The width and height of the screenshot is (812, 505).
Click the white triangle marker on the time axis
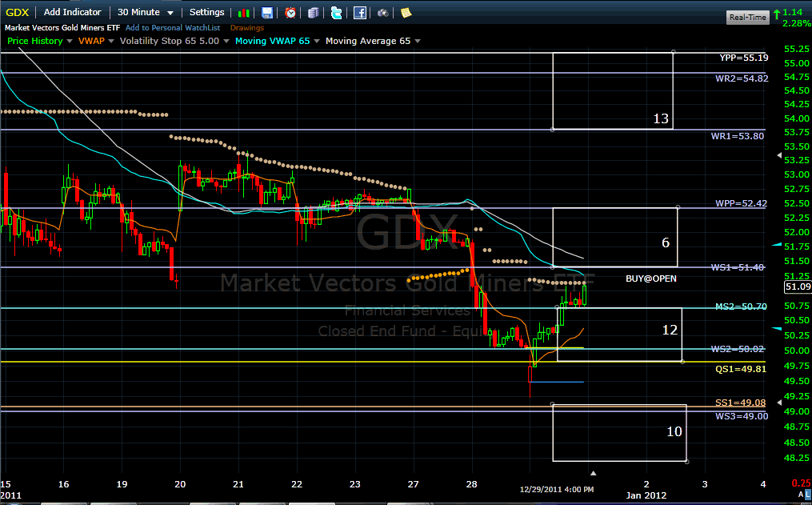pyautogui.click(x=594, y=473)
